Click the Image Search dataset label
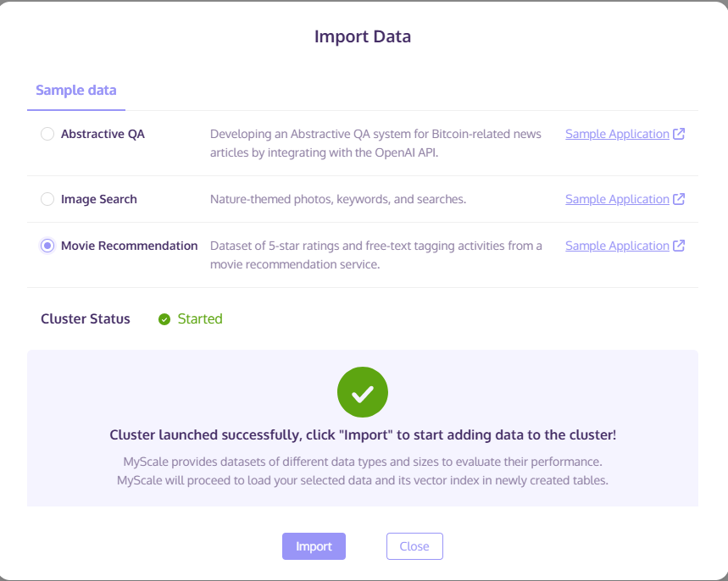The image size is (728, 581). point(99,199)
